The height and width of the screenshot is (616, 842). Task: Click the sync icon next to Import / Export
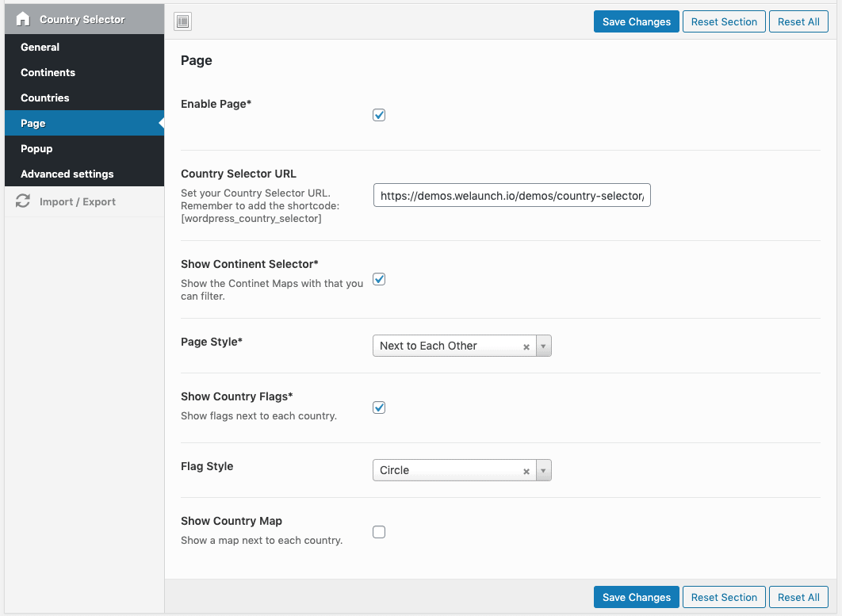pos(23,201)
